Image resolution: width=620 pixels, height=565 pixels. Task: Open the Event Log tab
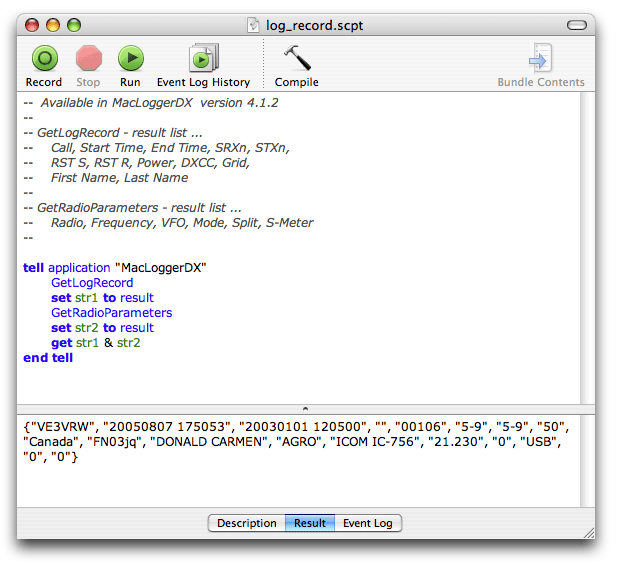[x=368, y=523]
